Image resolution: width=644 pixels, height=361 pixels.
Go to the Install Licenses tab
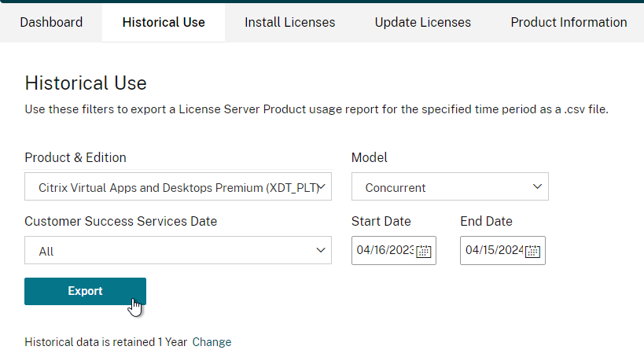[x=290, y=22]
